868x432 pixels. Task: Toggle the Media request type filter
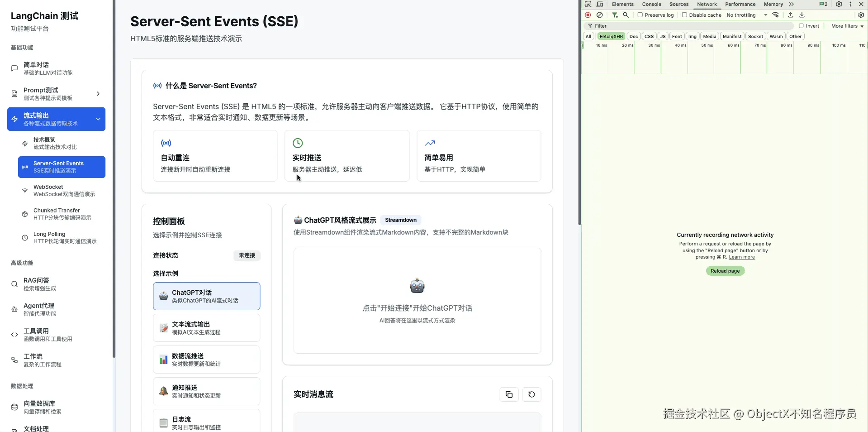(710, 36)
